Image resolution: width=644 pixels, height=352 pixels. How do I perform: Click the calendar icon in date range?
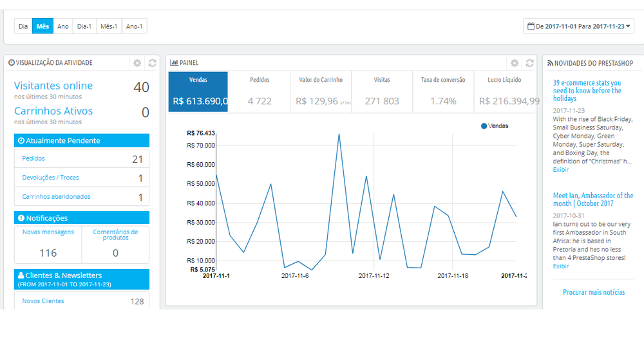tap(531, 26)
